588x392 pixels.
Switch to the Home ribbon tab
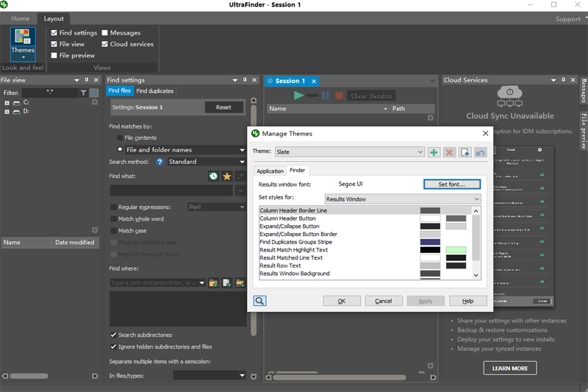coord(21,18)
